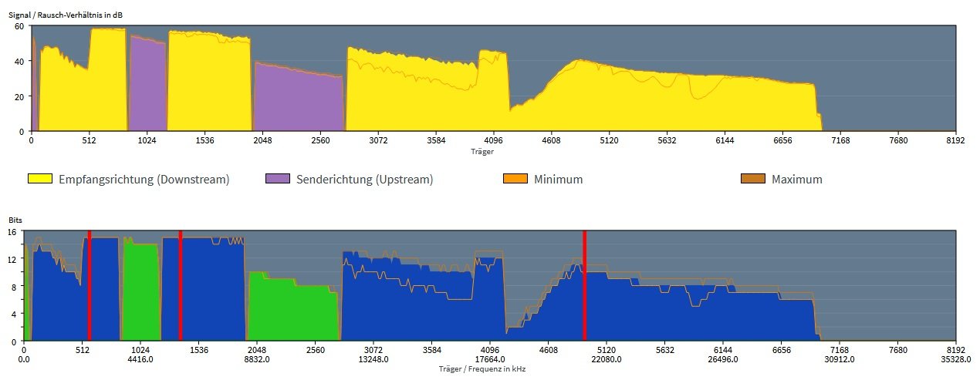This screenshot has width=980, height=380.
Task: Click the 20 dB y-axis value
Action: [19, 96]
